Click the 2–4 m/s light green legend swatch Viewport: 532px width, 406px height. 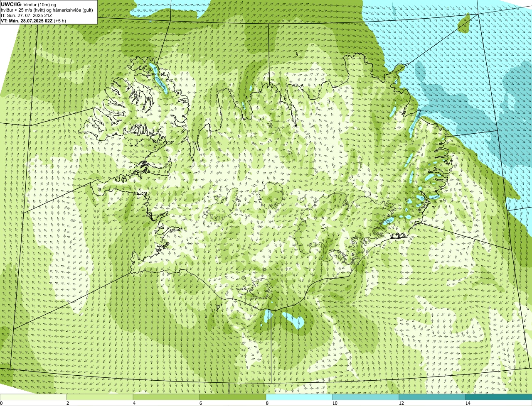(x=100, y=397)
